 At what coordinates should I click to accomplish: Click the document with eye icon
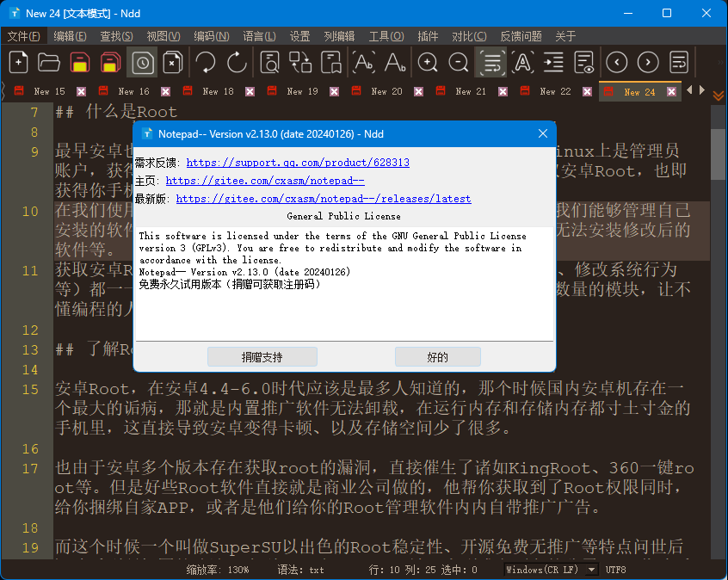coord(584,62)
